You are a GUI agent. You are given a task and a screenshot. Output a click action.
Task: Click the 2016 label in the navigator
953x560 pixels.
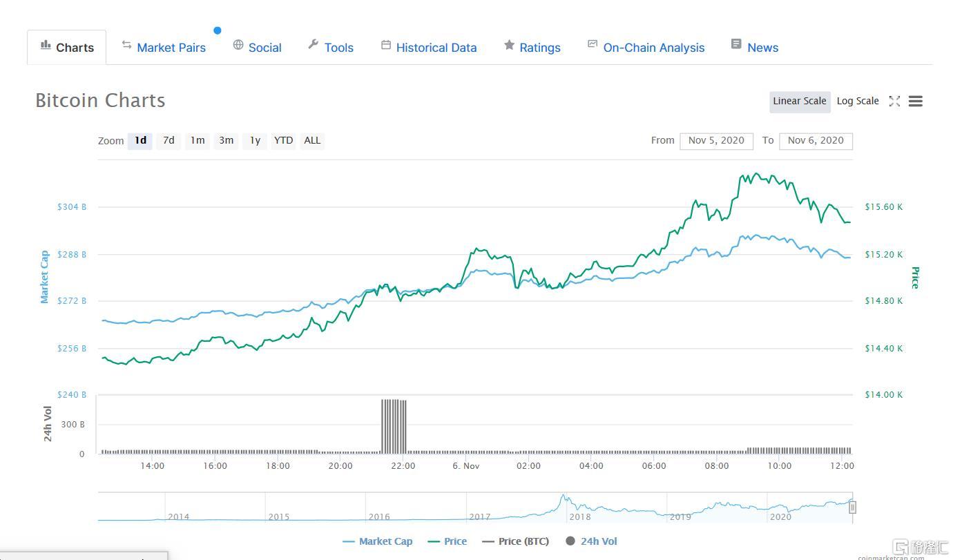point(379,516)
